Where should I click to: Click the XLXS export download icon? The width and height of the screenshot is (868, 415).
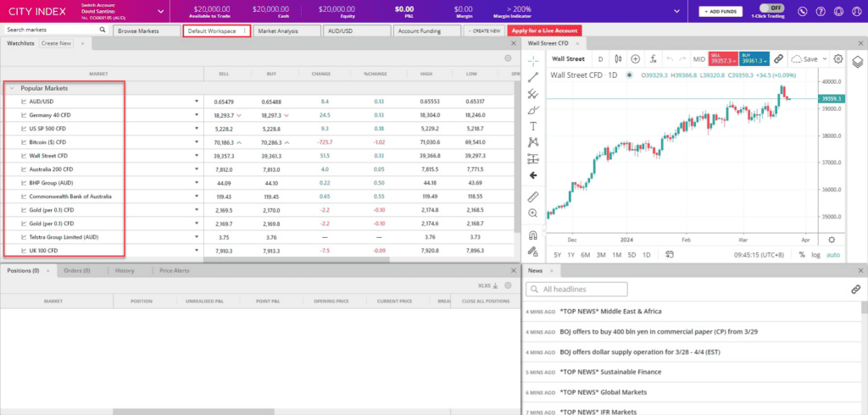tap(489, 285)
